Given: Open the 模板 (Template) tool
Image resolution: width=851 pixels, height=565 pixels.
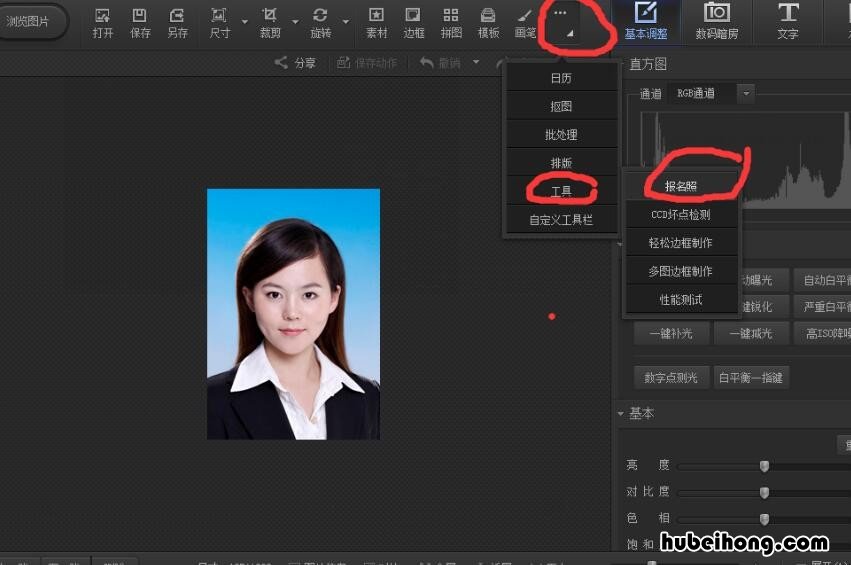Looking at the screenshot, I should point(488,23).
